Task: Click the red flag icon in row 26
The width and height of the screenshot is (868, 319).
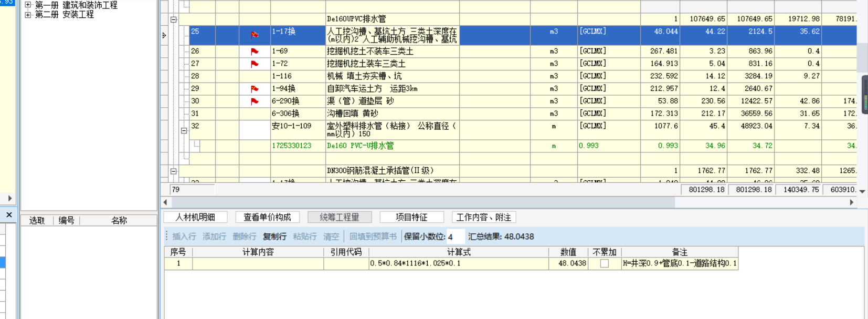Action: (255, 52)
